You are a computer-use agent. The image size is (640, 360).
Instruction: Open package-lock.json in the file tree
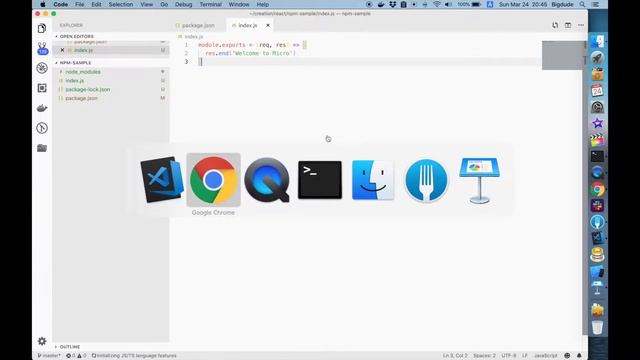pyautogui.click(x=88, y=89)
